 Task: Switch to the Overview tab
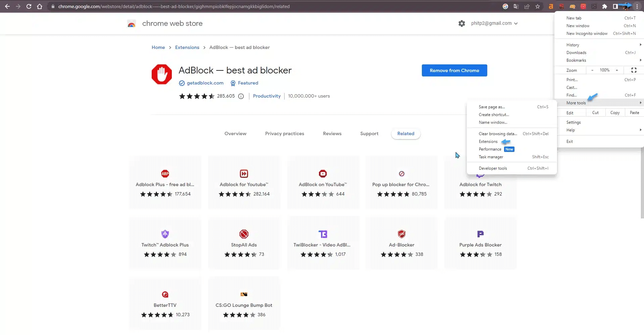pyautogui.click(x=235, y=133)
